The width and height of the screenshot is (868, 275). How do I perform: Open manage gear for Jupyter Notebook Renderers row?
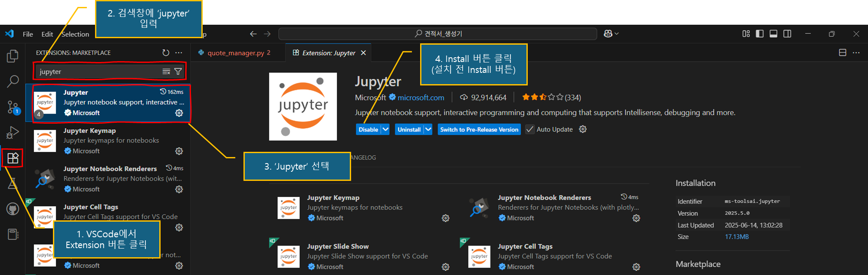(179, 189)
